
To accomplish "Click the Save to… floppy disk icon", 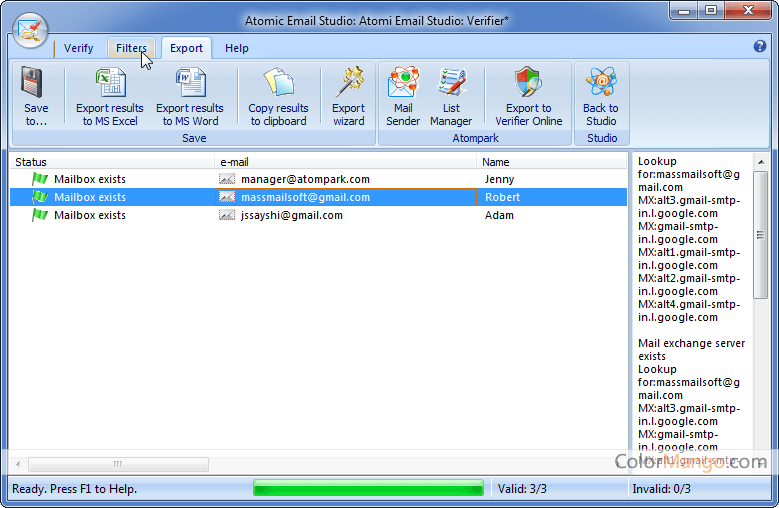I will click(36, 84).
